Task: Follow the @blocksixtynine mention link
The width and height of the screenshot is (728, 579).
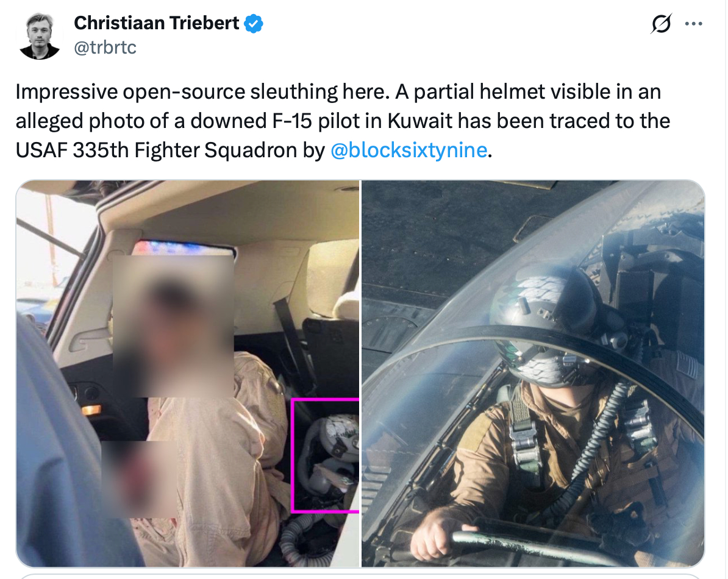Action: 409,150
